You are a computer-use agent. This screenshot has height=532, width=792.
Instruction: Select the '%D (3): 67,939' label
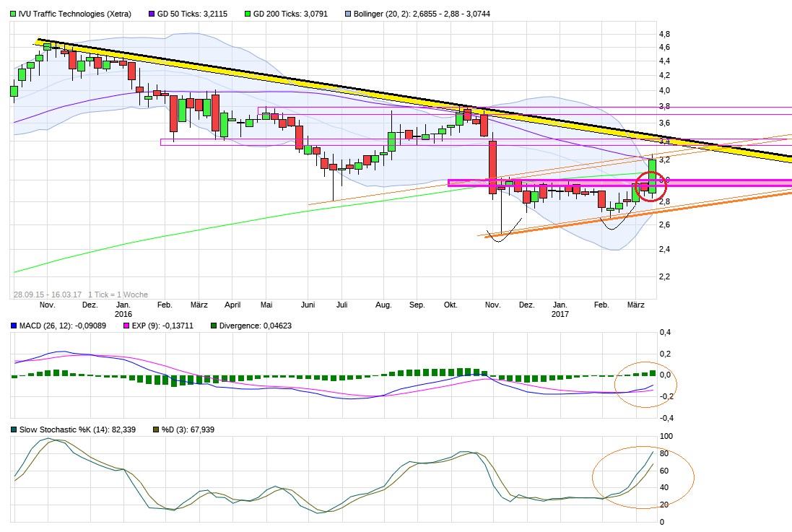point(188,430)
